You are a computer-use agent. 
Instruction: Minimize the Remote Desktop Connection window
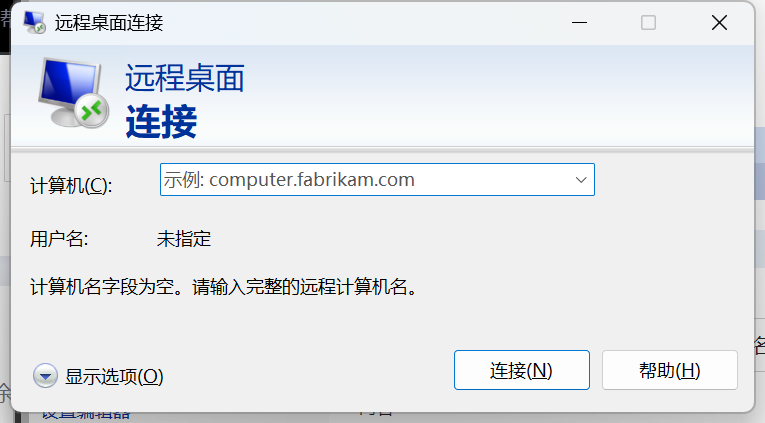coord(579,22)
